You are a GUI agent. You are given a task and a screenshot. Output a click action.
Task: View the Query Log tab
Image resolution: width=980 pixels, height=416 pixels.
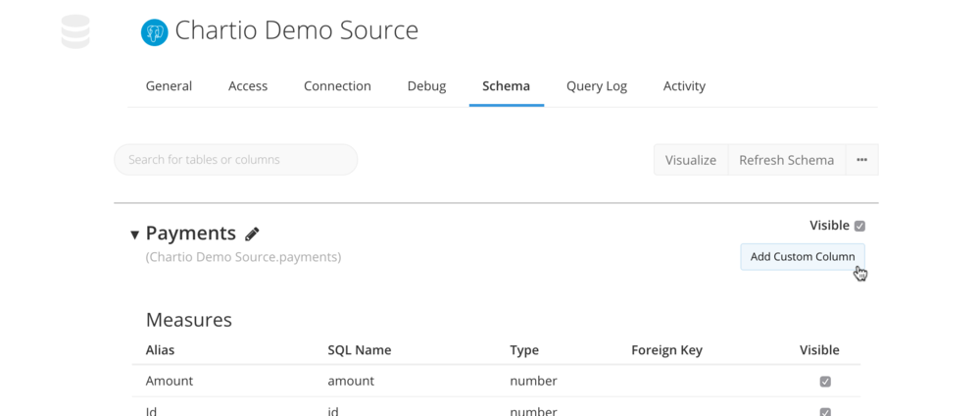click(597, 85)
